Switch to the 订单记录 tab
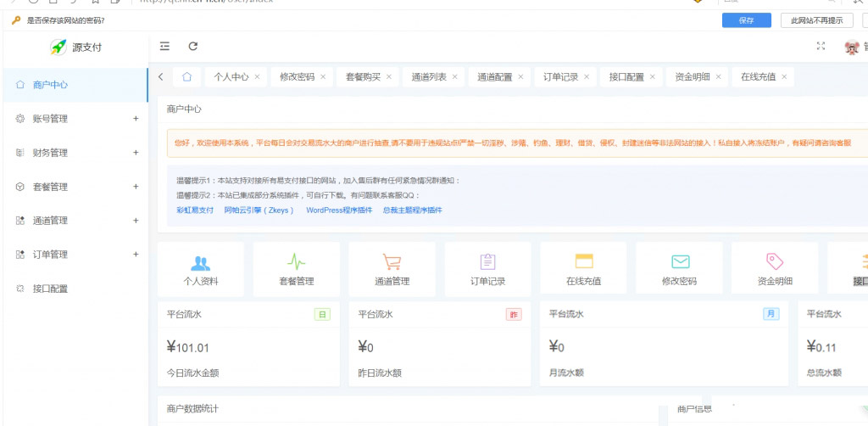This screenshot has height=426, width=868. [x=560, y=77]
